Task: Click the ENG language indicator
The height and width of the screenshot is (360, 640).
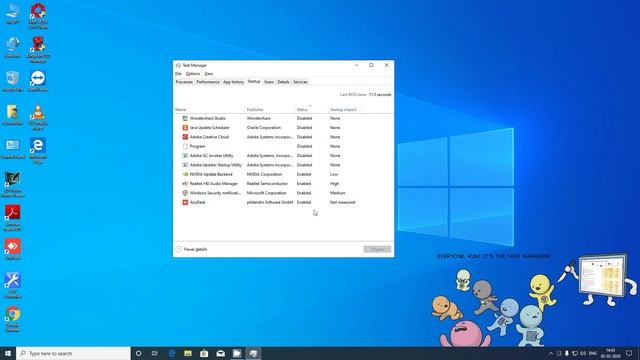Action: pyautogui.click(x=593, y=353)
